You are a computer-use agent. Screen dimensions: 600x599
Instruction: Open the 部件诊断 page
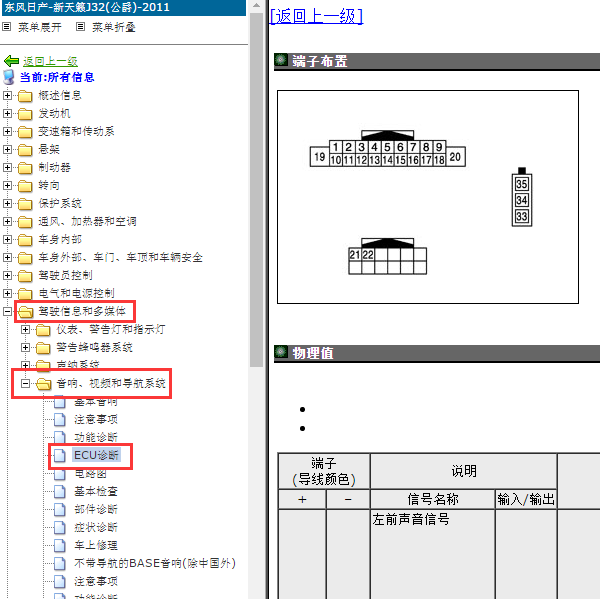tap(96, 509)
